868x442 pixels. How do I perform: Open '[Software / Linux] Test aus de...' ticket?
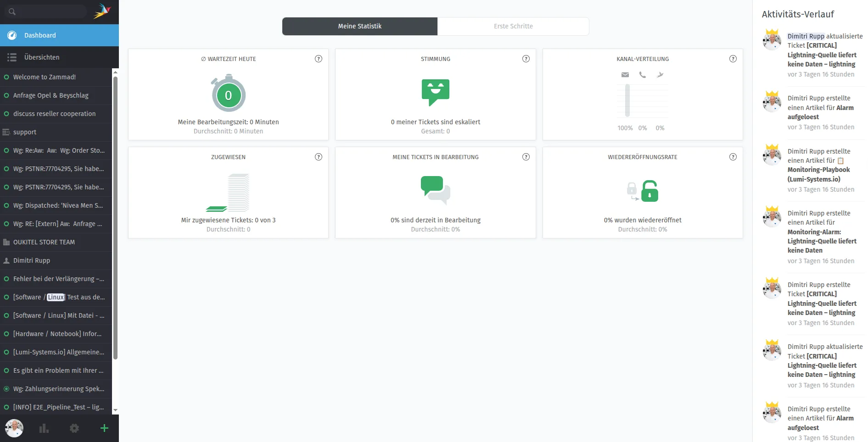pos(56,297)
